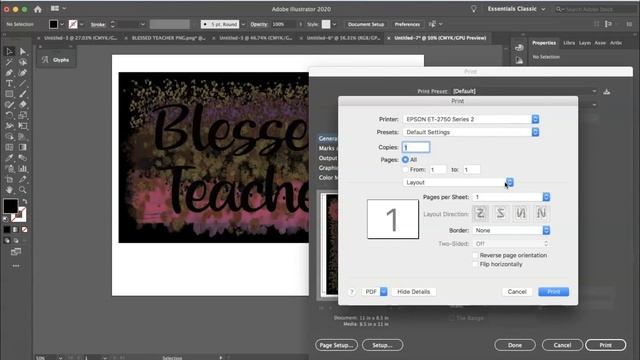Select the Zoom magnifier tool
The width and height of the screenshot is (640, 360).
pos(23,190)
